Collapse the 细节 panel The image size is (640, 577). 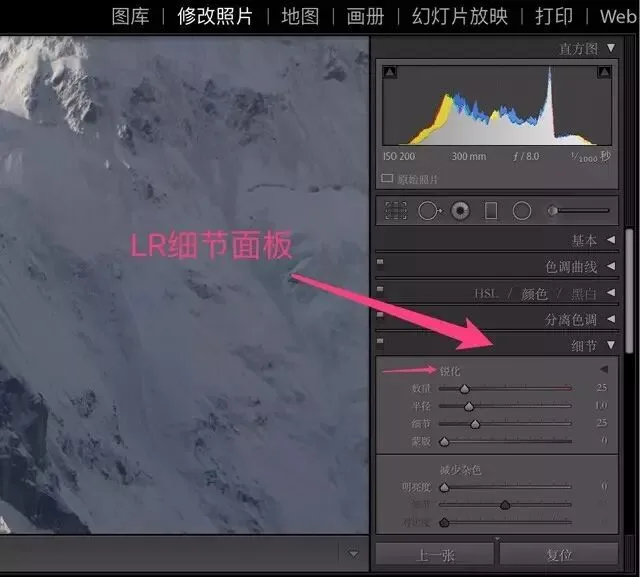click(611, 345)
